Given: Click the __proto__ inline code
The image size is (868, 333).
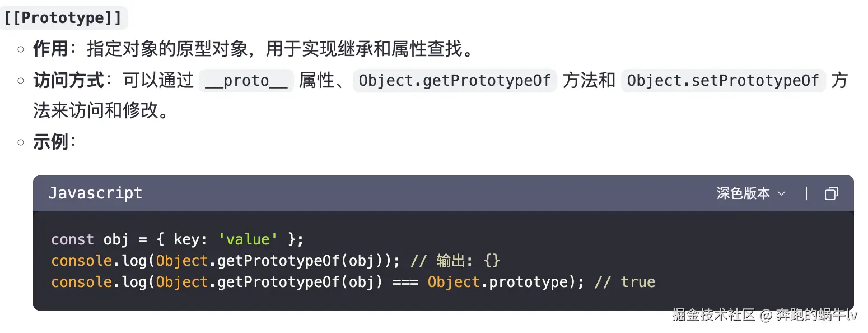Looking at the screenshot, I should [x=246, y=81].
